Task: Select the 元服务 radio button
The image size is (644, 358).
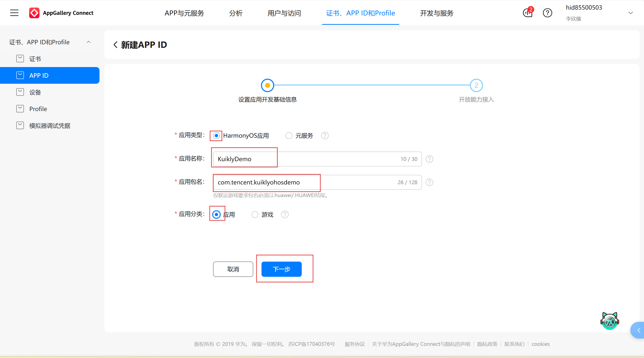Action: [x=289, y=136]
